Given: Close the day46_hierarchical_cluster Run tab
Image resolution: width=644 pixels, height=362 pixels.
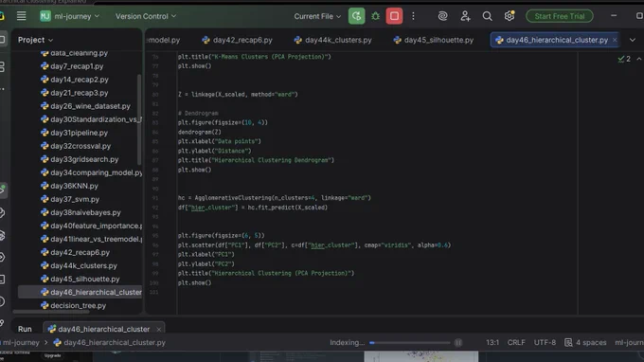Looking at the screenshot, I should pyautogui.click(x=158, y=329).
